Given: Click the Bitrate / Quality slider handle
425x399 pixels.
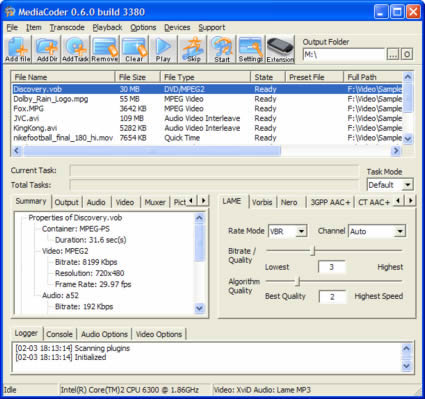Looking at the screenshot, I should click(x=313, y=251).
